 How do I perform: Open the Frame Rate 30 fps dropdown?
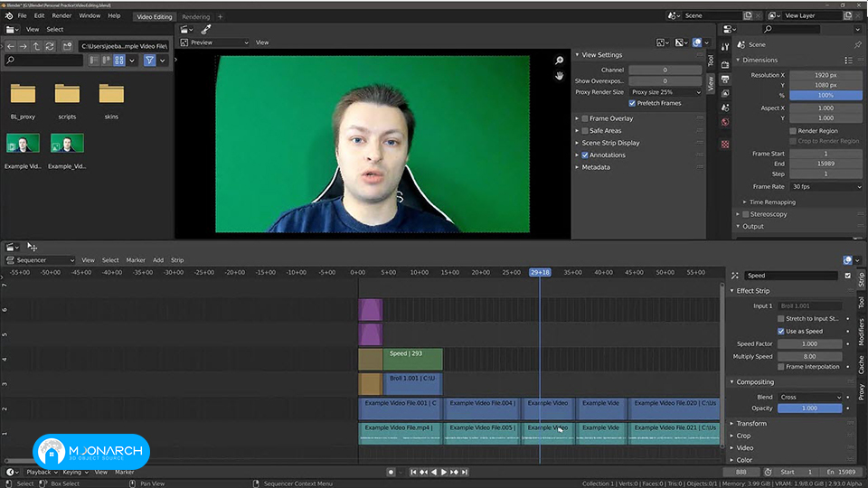click(826, 187)
